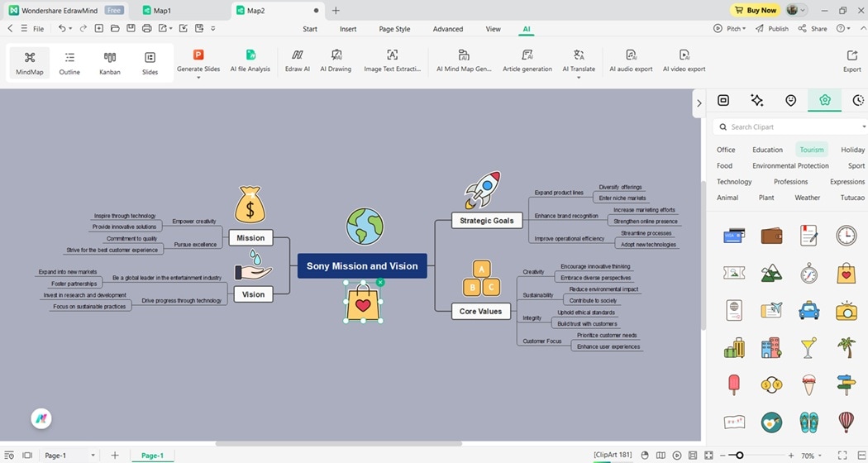Click the Share button
This screenshot has height=463, width=868.
coord(813,28)
